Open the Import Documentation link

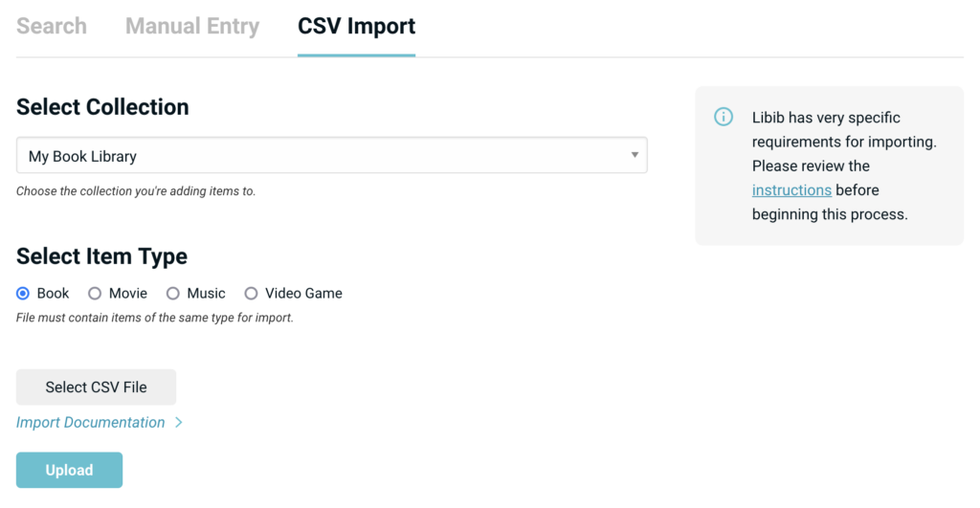pyautogui.click(x=91, y=423)
